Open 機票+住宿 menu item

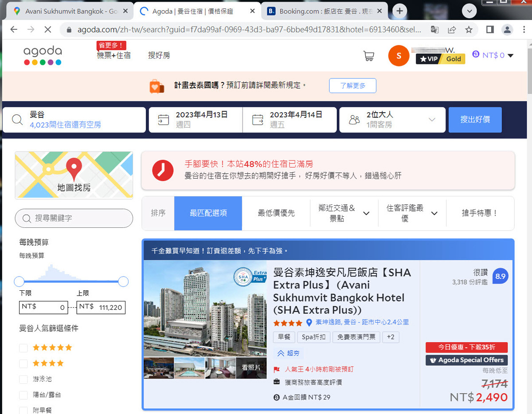[114, 55]
